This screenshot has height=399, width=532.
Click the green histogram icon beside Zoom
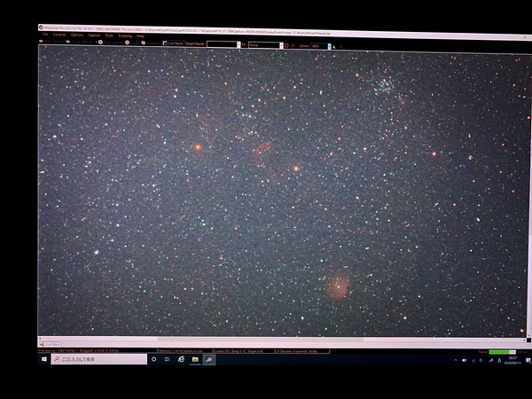(x=334, y=46)
